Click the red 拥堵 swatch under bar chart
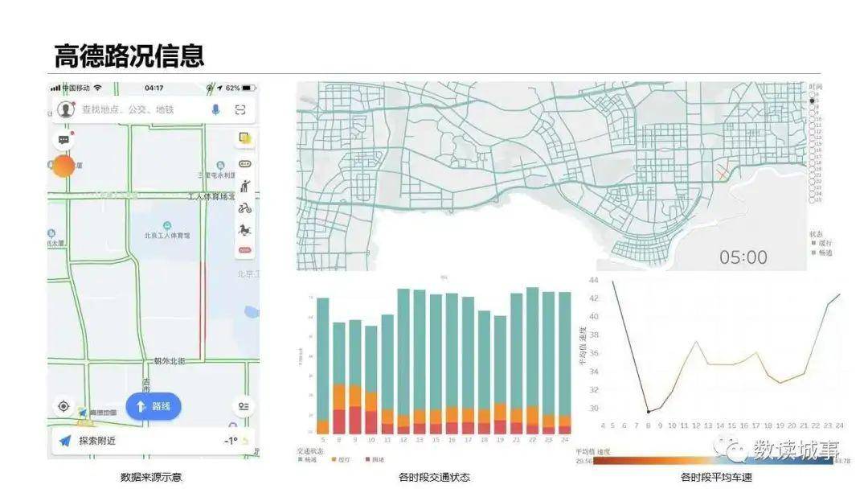Screen dimensions: 868x489 [x=367, y=460]
